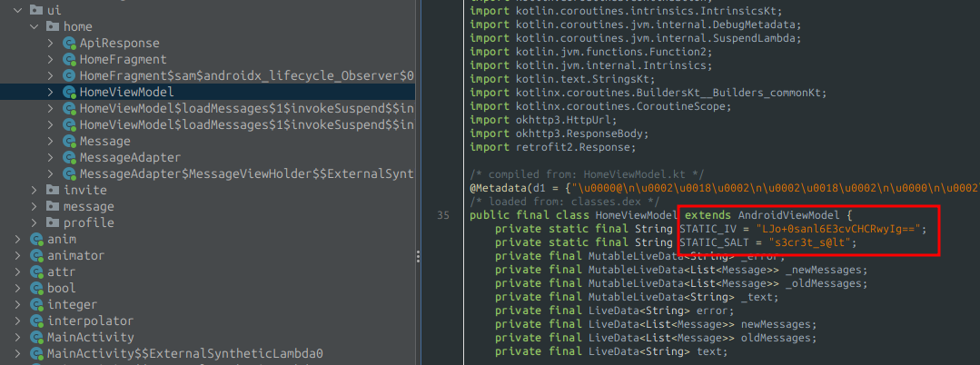
Task: Click the import okhttp3.ResponseBody line
Action: pyautogui.click(x=559, y=134)
